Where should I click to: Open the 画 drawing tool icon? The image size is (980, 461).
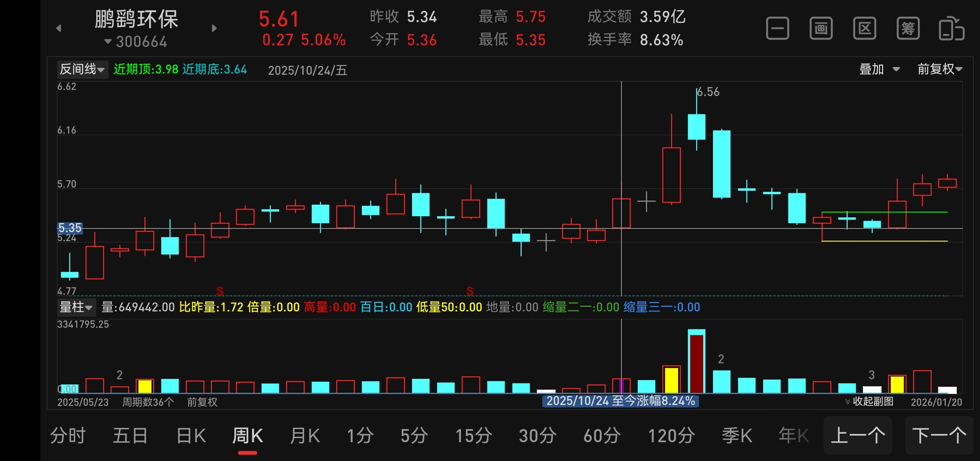[x=821, y=29]
